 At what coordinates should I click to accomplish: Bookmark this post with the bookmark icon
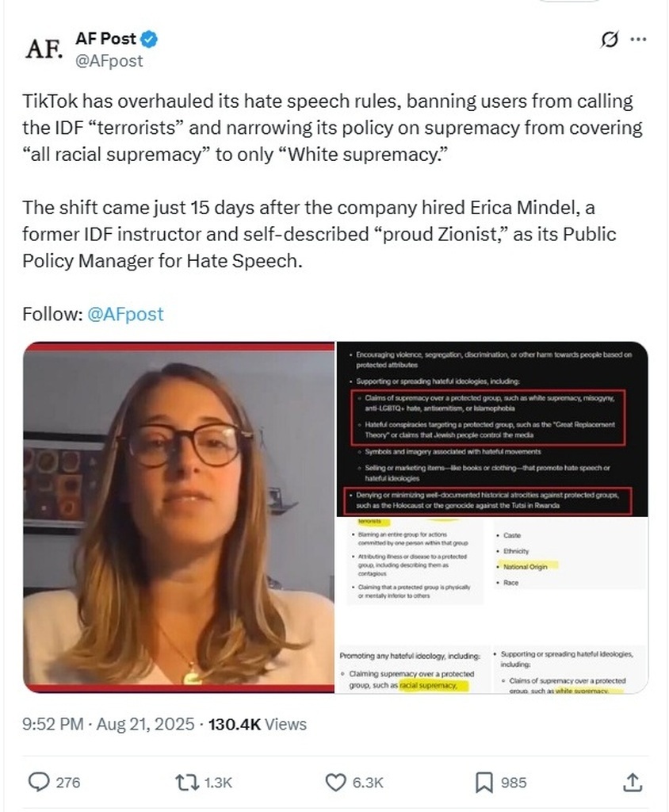(484, 782)
